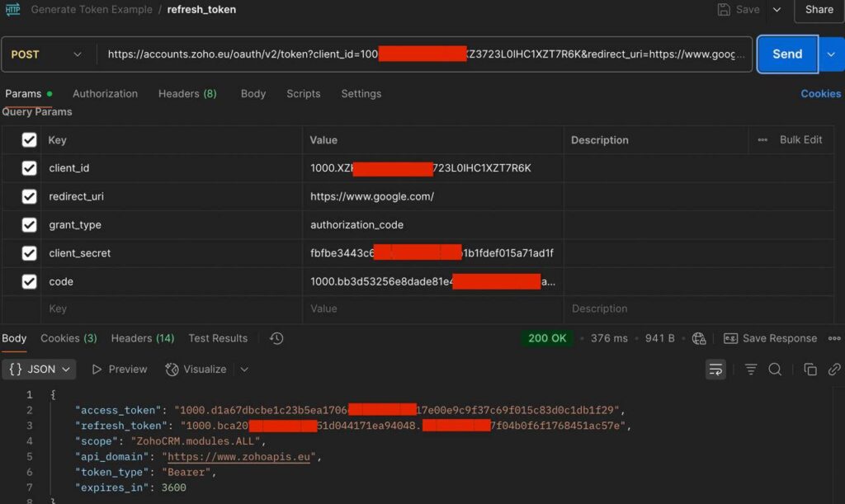Image resolution: width=845 pixels, height=504 pixels.
Task: Expand the Visualize options chevron
Action: click(x=244, y=370)
